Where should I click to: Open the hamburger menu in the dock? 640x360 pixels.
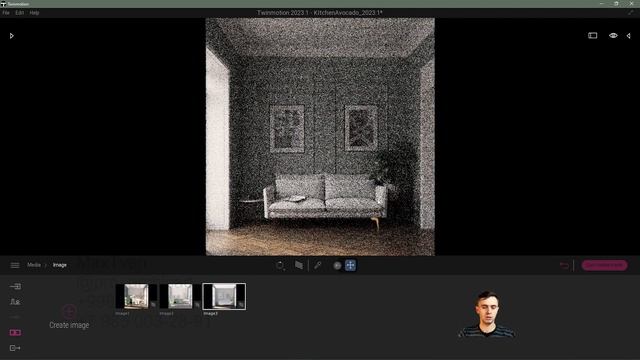pyautogui.click(x=15, y=265)
